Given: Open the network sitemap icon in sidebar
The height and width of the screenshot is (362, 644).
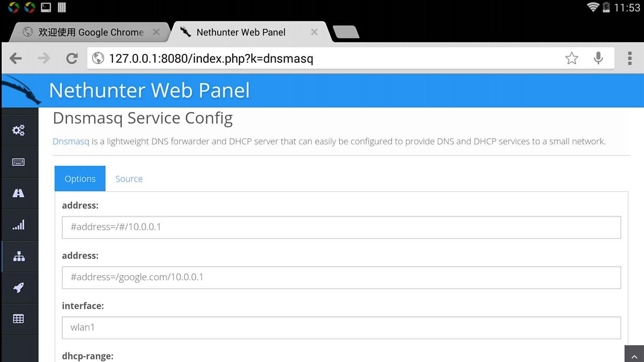Looking at the screenshot, I should click(19, 256).
